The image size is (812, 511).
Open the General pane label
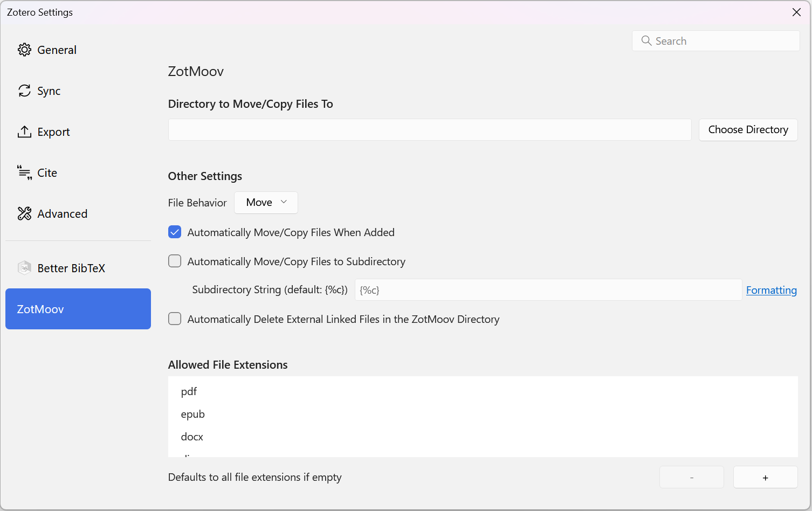pyautogui.click(x=57, y=50)
